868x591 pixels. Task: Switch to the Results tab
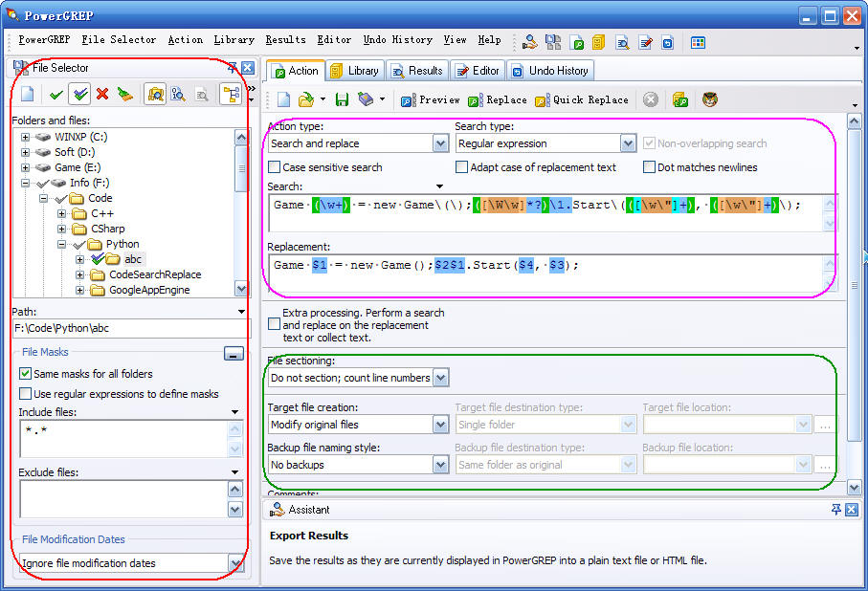(417, 71)
